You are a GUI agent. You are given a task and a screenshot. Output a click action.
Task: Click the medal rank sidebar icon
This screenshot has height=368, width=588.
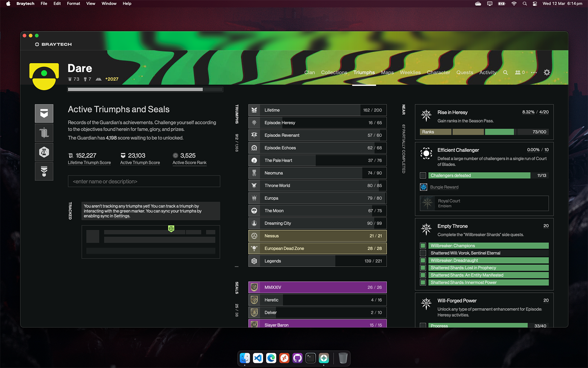tap(44, 171)
